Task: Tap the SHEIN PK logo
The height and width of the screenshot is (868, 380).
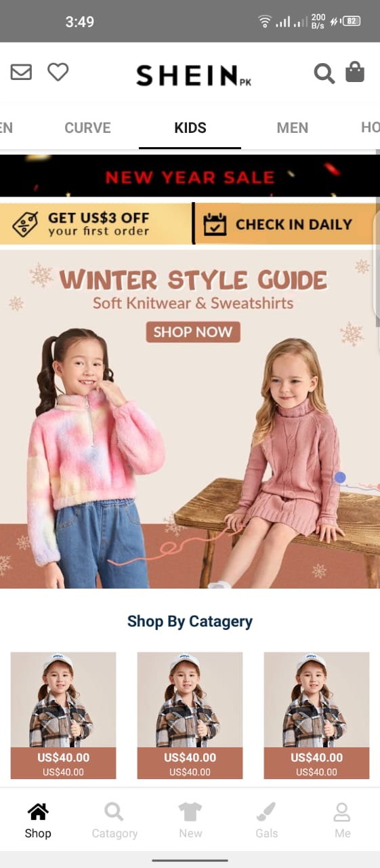Action: tap(193, 75)
